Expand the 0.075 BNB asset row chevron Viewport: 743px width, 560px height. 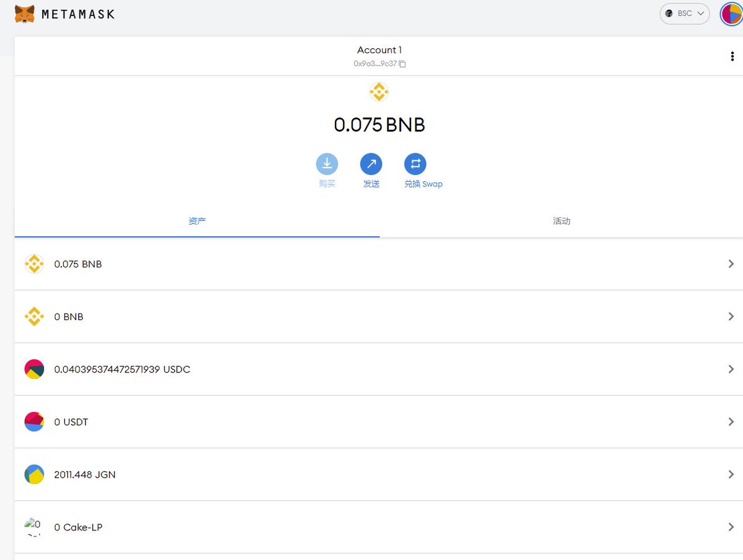tap(731, 264)
